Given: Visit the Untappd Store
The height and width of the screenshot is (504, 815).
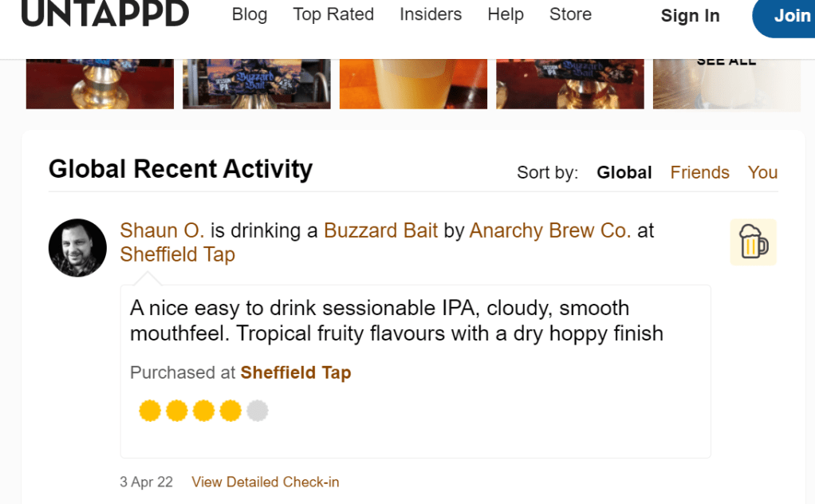Looking at the screenshot, I should (570, 14).
